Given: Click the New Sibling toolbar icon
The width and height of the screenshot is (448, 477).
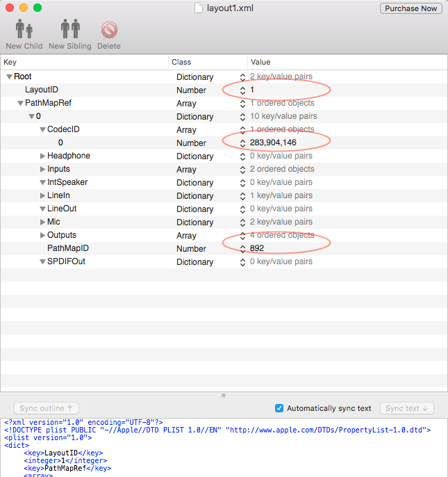Looking at the screenshot, I should pyautogui.click(x=70, y=29).
